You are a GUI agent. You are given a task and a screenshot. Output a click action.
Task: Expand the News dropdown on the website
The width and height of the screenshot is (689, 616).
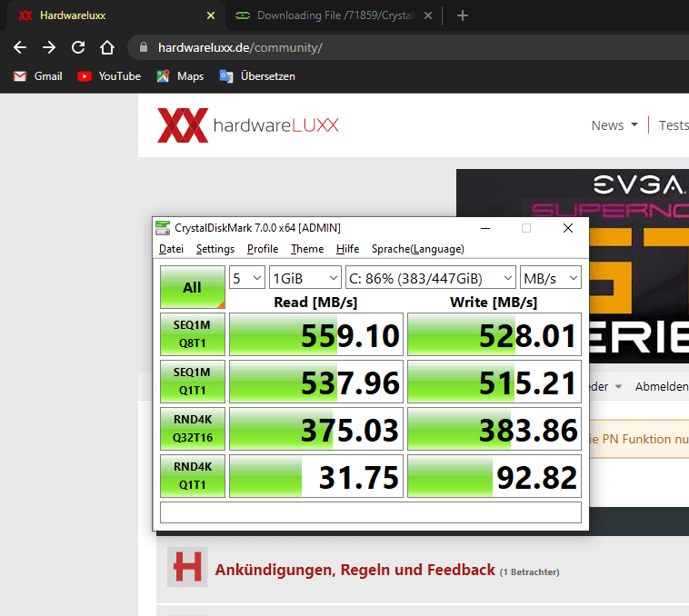click(x=614, y=125)
